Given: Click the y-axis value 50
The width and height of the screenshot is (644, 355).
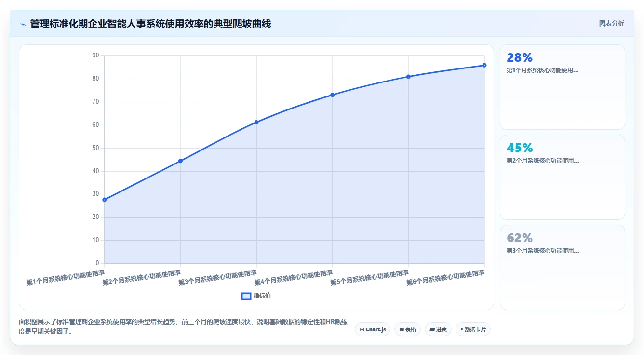Looking at the screenshot, I should [95, 148].
